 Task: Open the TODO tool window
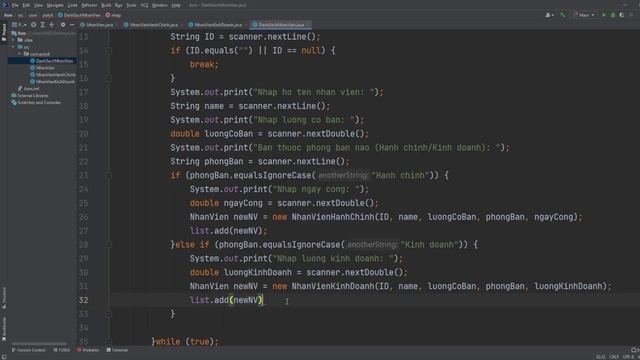62,350
